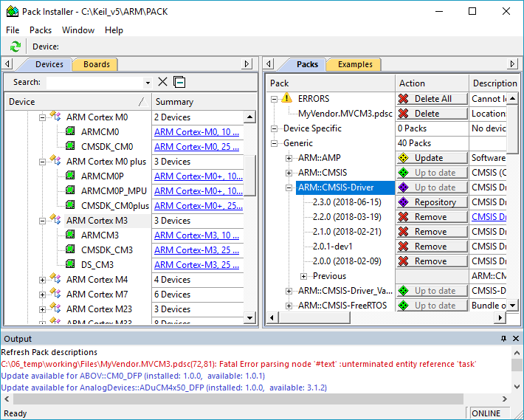The width and height of the screenshot is (524, 420).
Task: Collapse the Generic packs group
Action: (274, 143)
